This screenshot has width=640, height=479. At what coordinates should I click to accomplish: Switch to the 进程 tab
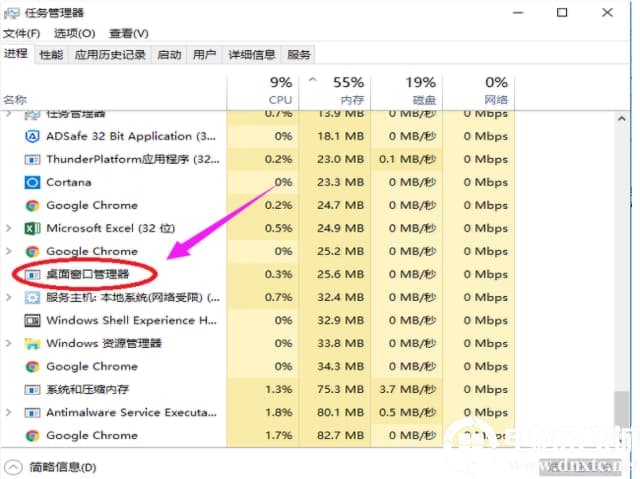(16, 53)
